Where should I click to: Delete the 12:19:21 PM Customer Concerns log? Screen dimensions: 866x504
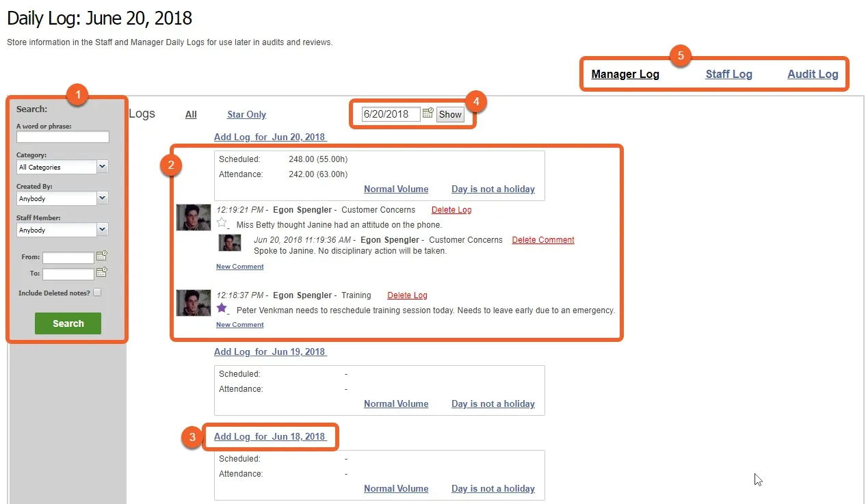[451, 210]
